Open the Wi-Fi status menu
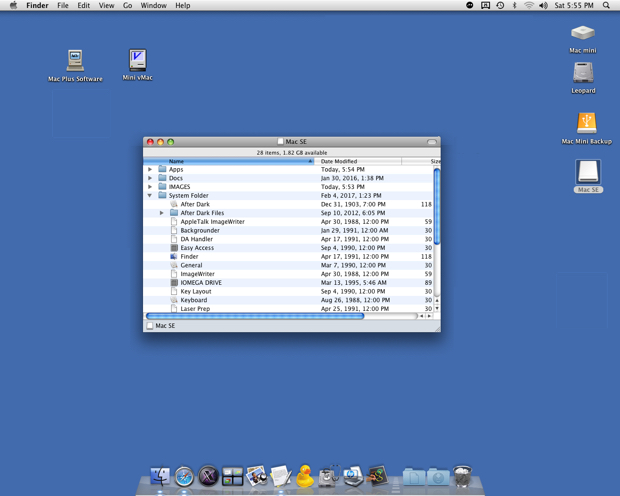This screenshot has height=496, width=620. [x=529, y=6]
